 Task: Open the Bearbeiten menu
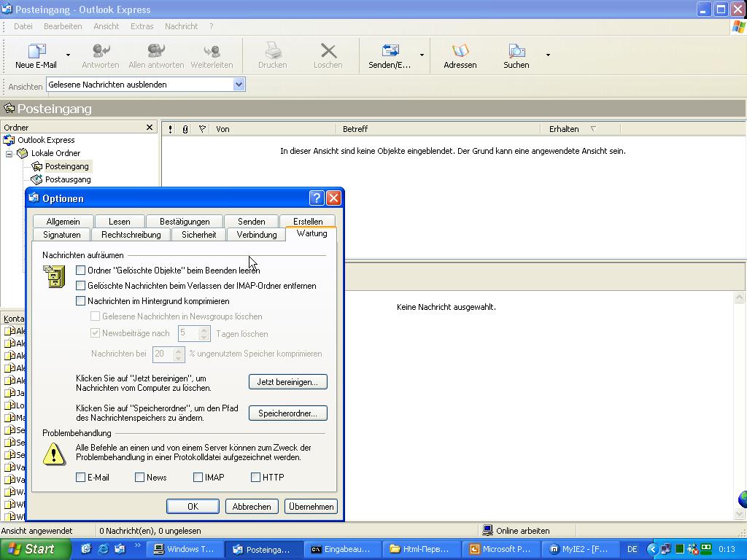pos(63,26)
